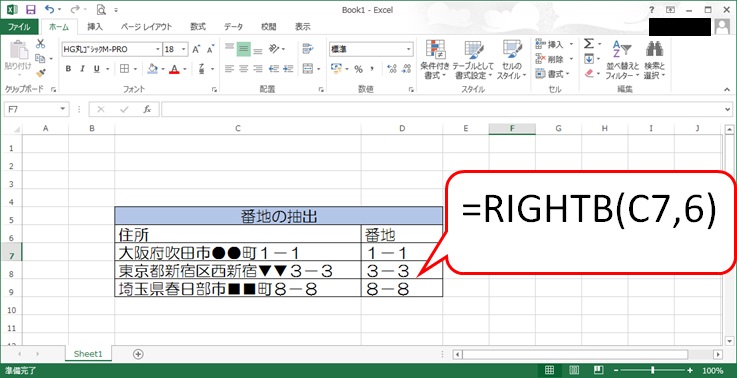
Task: Click the AutoSum sigma icon
Action: click(x=589, y=44)
